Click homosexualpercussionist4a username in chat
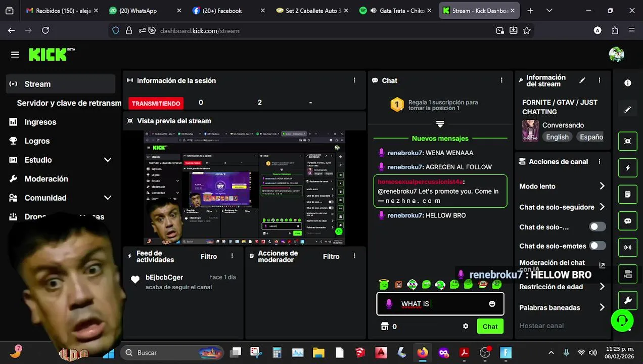 click(420, 181)
